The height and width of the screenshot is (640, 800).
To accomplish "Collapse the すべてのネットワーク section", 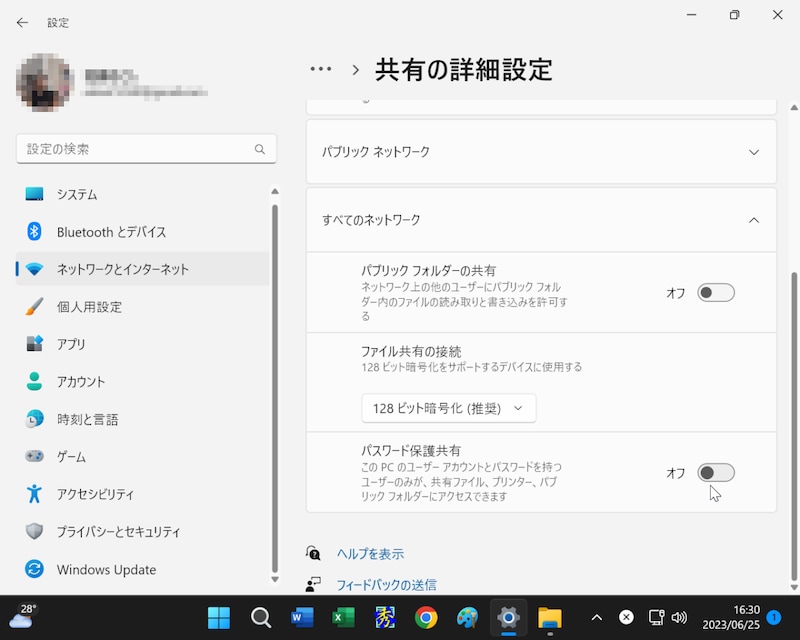I will (754, 220).
